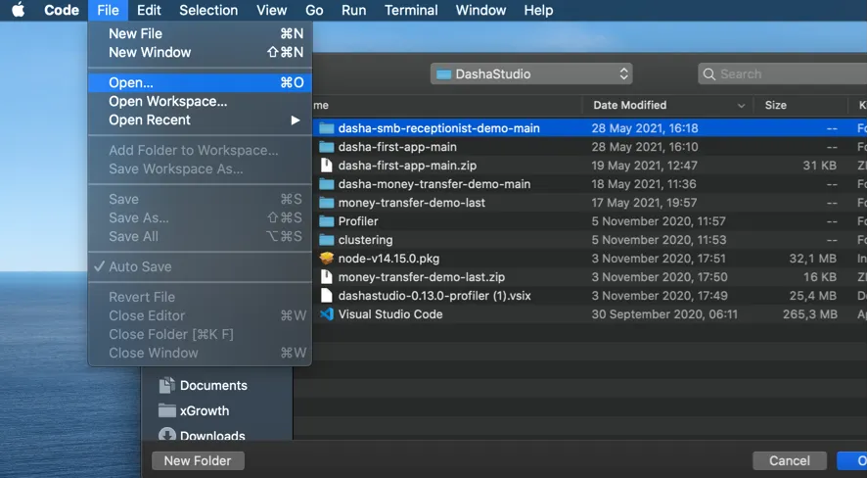Select the dasha-smb-receptionist-demo-main row name
Image resolution: width=868 pixels, height=478 pixels.
point(439,128)
